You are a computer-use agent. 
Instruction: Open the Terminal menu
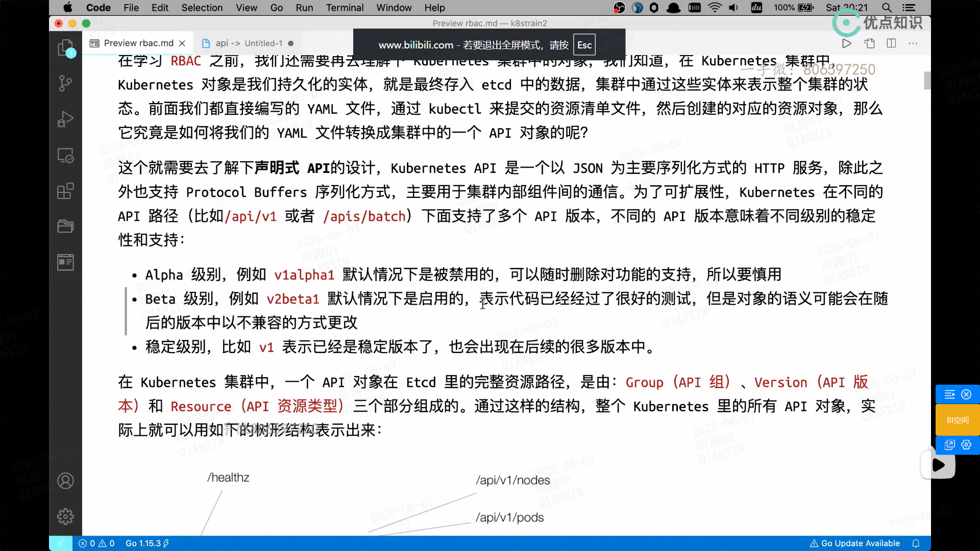pyautogui.click(x=345, y=8)
